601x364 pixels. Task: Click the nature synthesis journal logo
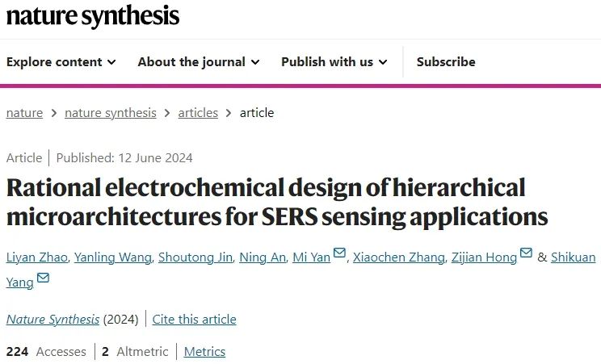93,16
